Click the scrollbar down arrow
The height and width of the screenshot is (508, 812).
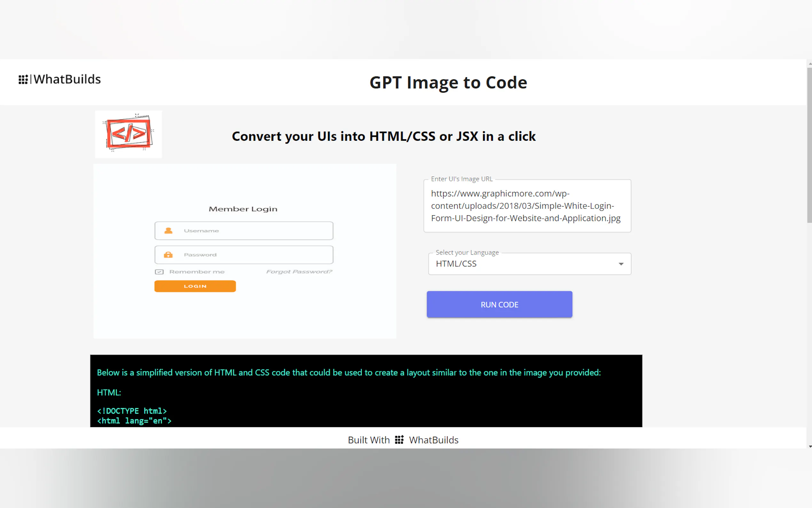[x=810, y=447]
